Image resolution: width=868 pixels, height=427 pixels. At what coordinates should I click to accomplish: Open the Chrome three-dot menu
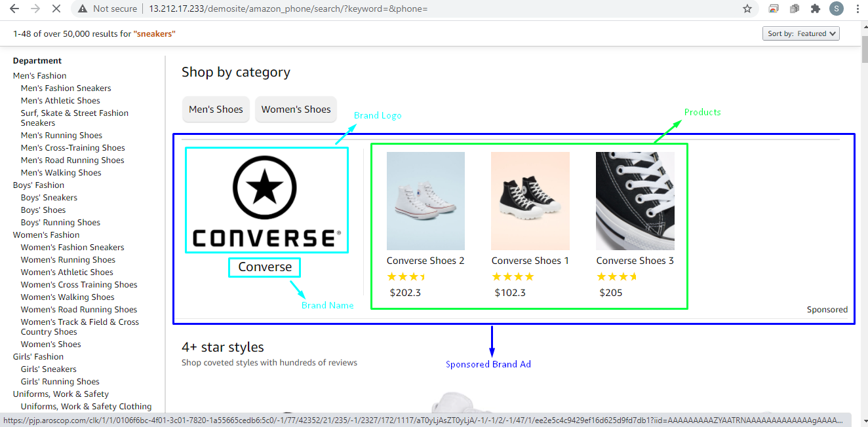(x=858, y=9)
